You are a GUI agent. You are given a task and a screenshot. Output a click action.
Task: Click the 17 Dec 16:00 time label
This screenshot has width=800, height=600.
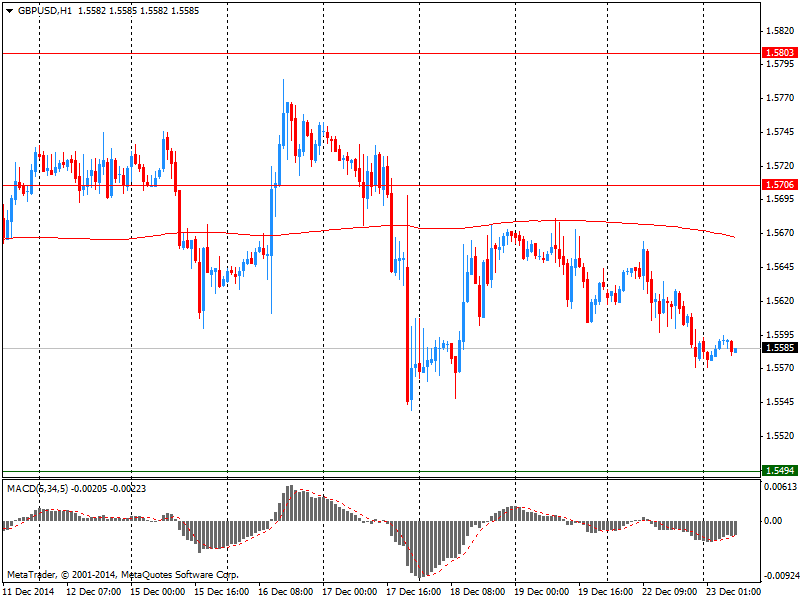(x=414, y=591)
